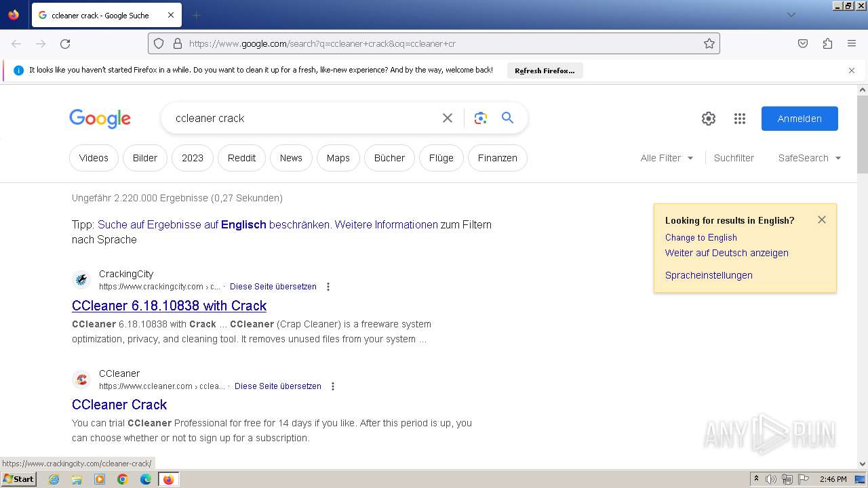
Task: Launch Chrome from the taskbar
Action: (123, 479)
